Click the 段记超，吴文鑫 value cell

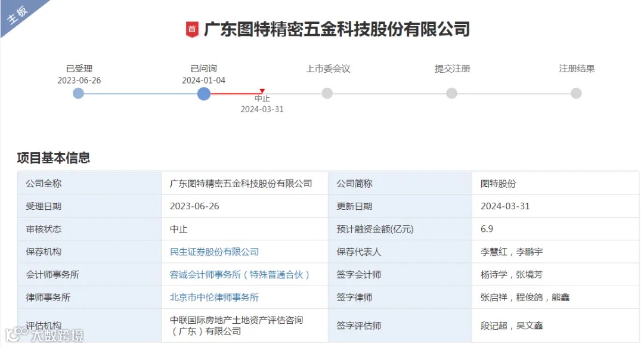pos(556,326)
